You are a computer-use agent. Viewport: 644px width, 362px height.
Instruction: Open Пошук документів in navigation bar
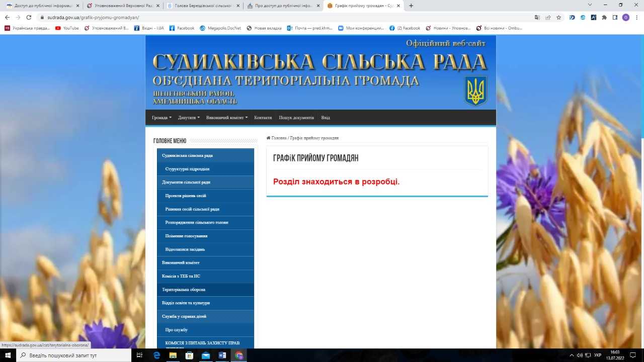pos(296,118)
